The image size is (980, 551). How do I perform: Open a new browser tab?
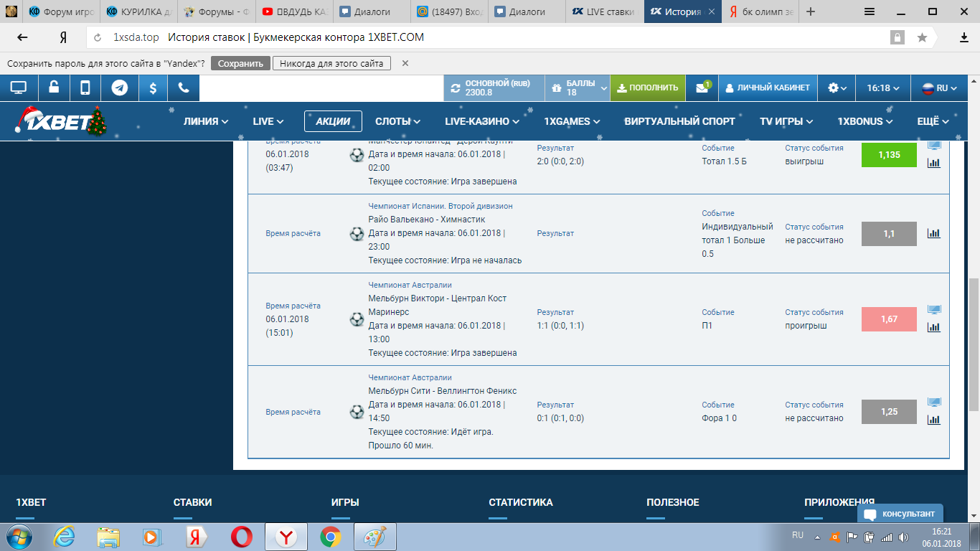pos(811,11)
